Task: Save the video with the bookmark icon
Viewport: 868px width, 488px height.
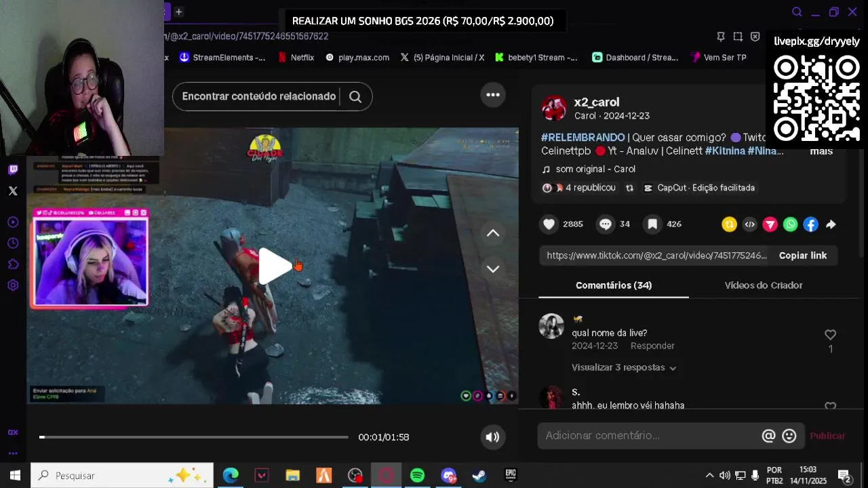Action: tap(652, 224)
